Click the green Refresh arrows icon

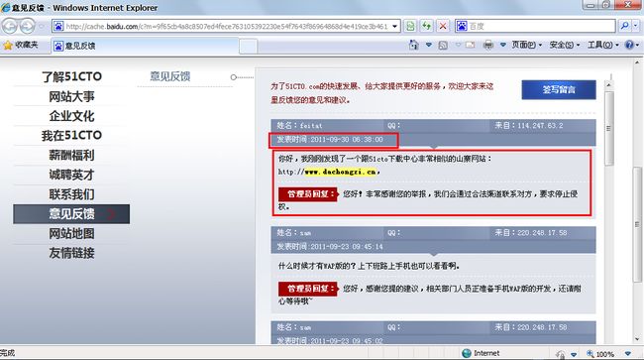pyautogui.click(x=426, y=27)
